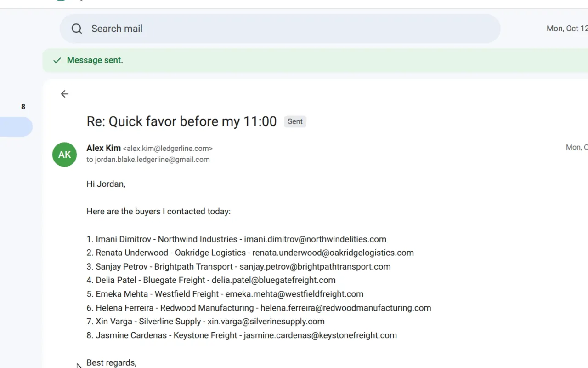Viewport: 588px width, 368px height.
Task: Open the green AK sender avatar
Action: click(x=64, y=155)
